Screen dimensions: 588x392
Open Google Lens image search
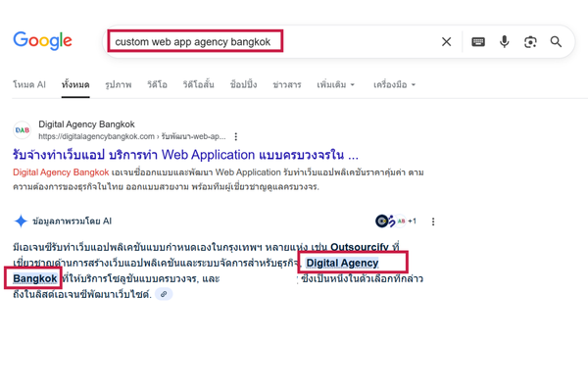530,42
